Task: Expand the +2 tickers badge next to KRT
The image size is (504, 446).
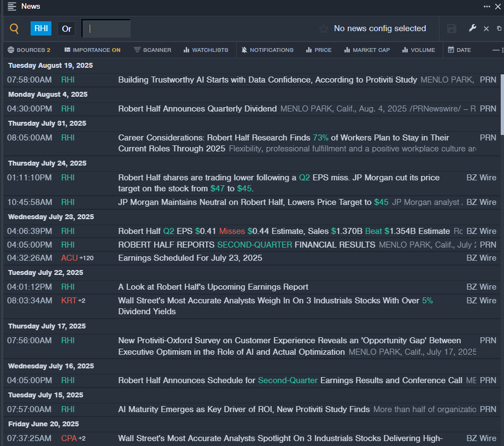Action: (81, 301)
